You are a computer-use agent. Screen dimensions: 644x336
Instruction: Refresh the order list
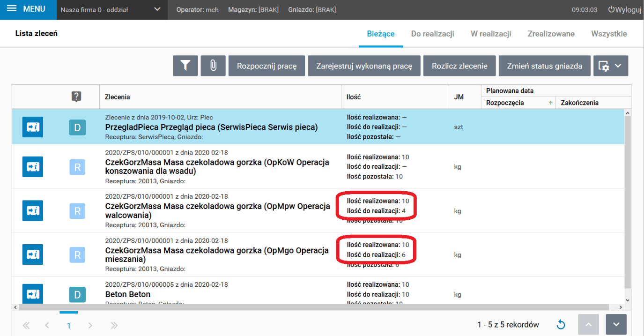(x=561, y=325)
